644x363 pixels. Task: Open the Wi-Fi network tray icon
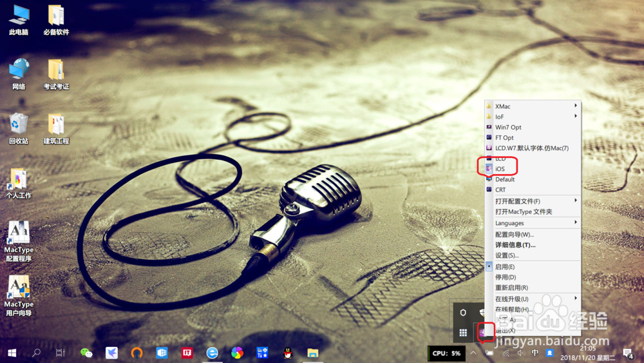506,353
